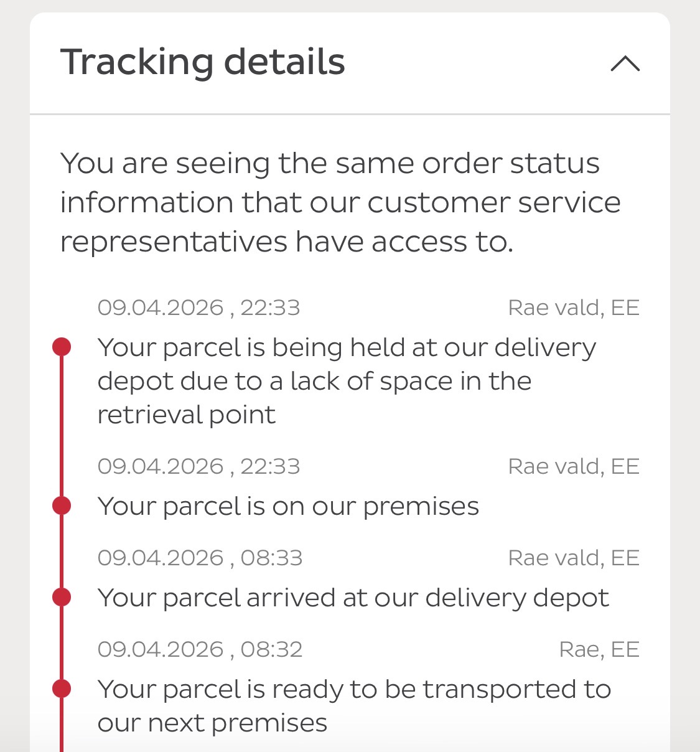Click red dot beside 'on our premises'
The height and width of the screenshot is (752, 700).
click(x=62, y=505)
